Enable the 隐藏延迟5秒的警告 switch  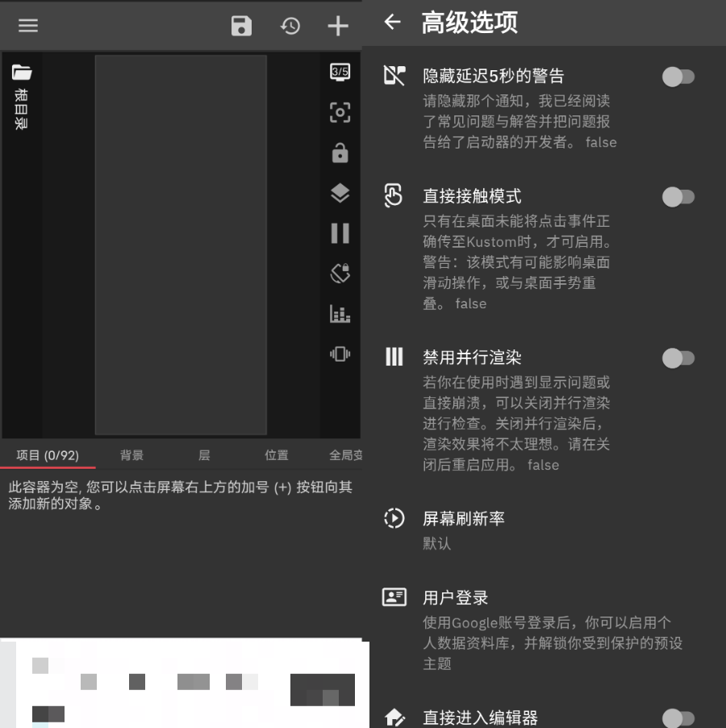click(x=678, y=77)
